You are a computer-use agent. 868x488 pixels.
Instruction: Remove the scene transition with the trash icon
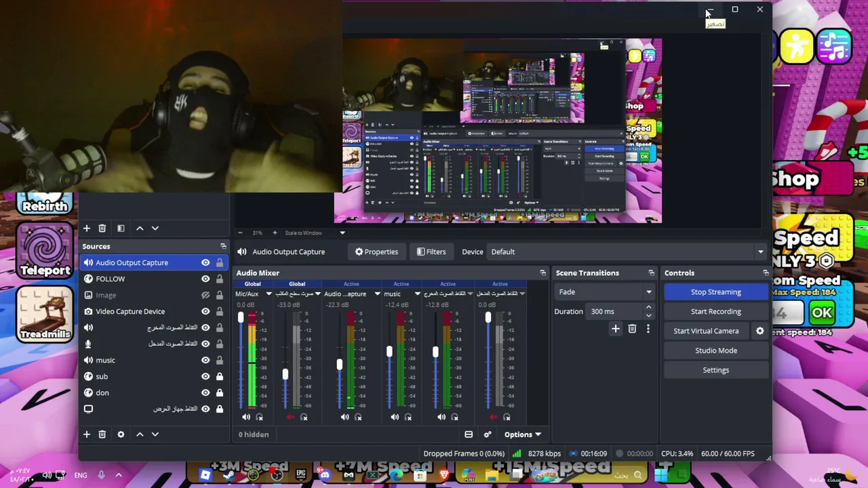coord(632,329)
